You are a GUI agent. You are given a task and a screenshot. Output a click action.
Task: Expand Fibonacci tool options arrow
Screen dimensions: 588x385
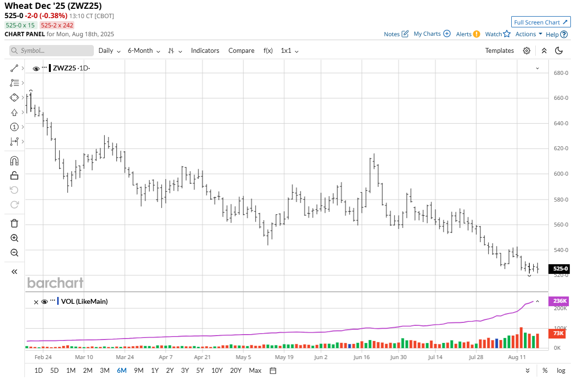(22, 83)
